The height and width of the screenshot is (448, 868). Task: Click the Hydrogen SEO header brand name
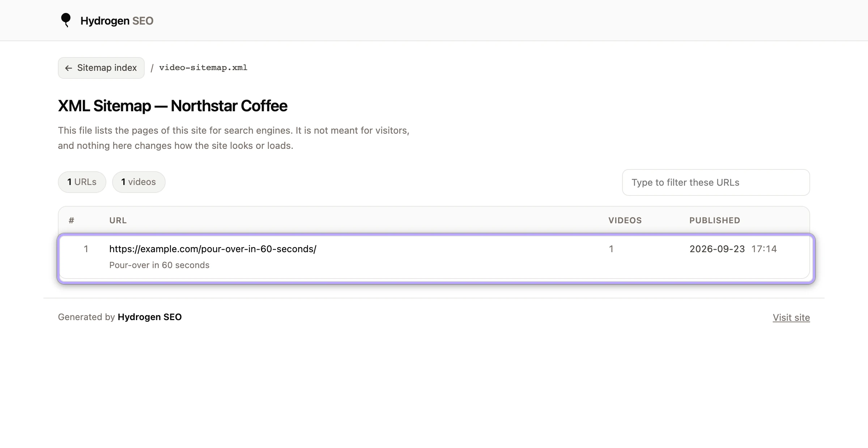tap(117, 21)
